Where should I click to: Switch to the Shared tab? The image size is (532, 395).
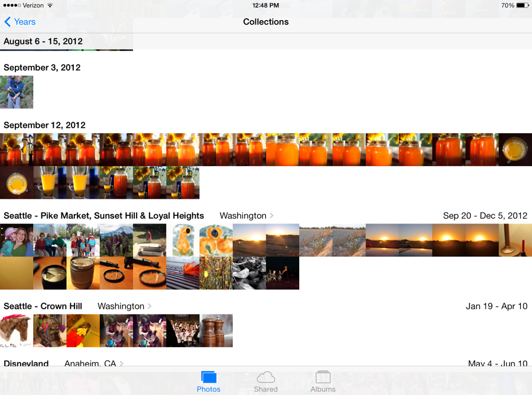click(x=265, y=382)
